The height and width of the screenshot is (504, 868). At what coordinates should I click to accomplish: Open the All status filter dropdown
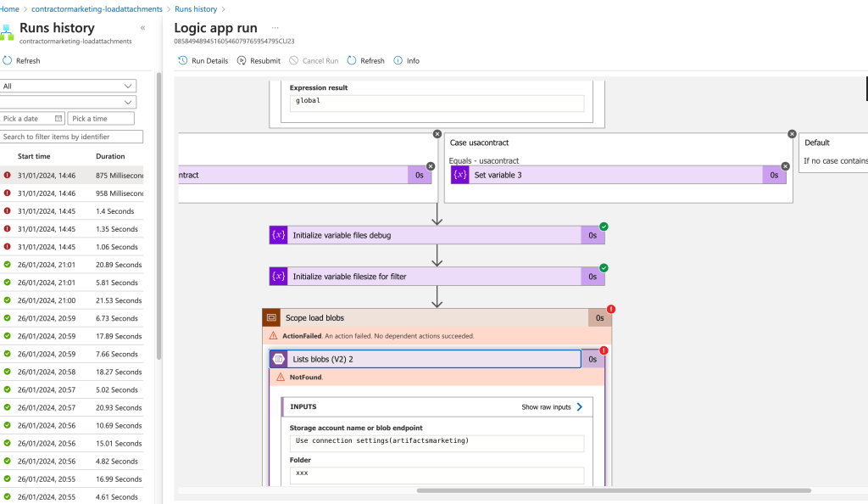[x=68, y=86]
